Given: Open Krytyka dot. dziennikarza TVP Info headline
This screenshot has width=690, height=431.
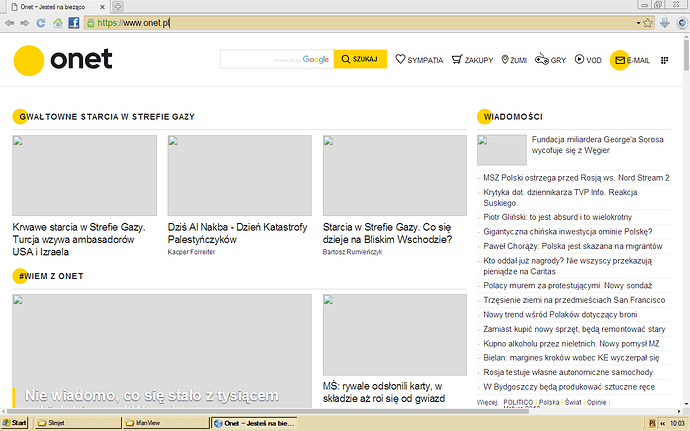Looking at the screenshot, I should pos(560,198).
